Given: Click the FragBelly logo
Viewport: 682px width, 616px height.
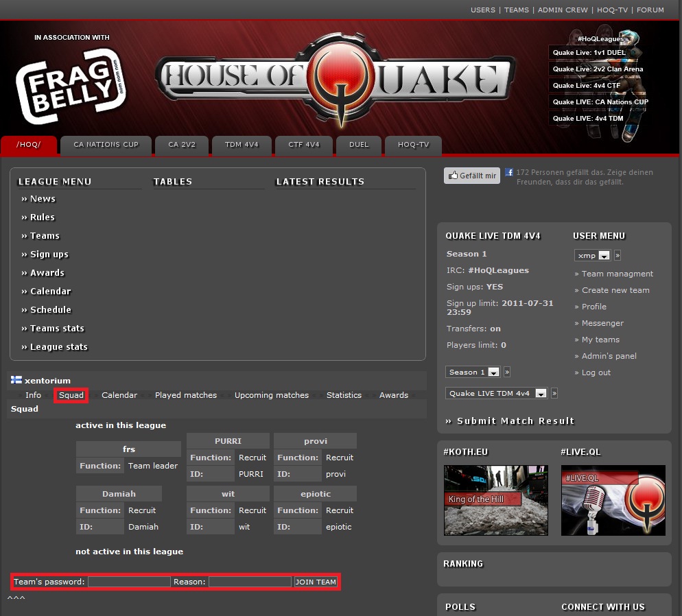Looking at the screenshot, I should click(71, 87).
